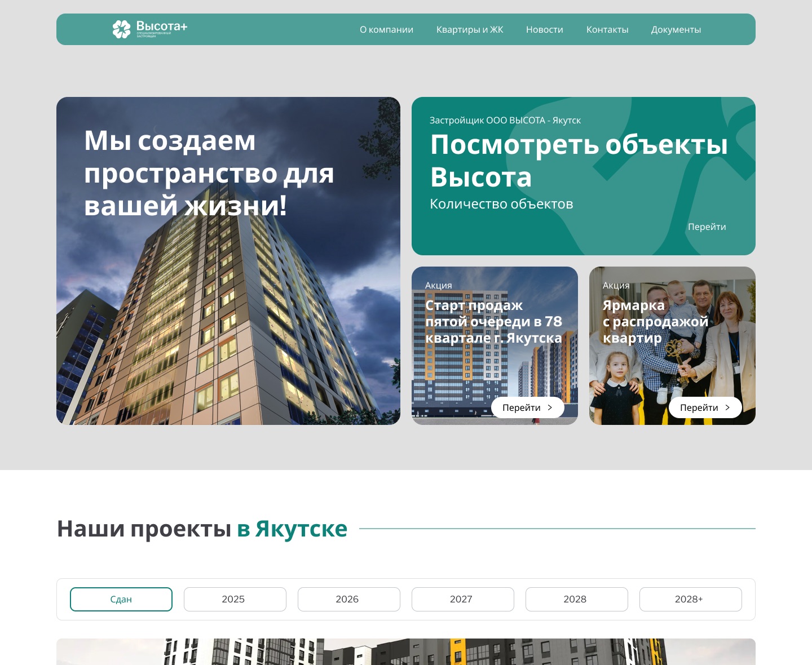Open the Документы navigation link

[676, 29]
